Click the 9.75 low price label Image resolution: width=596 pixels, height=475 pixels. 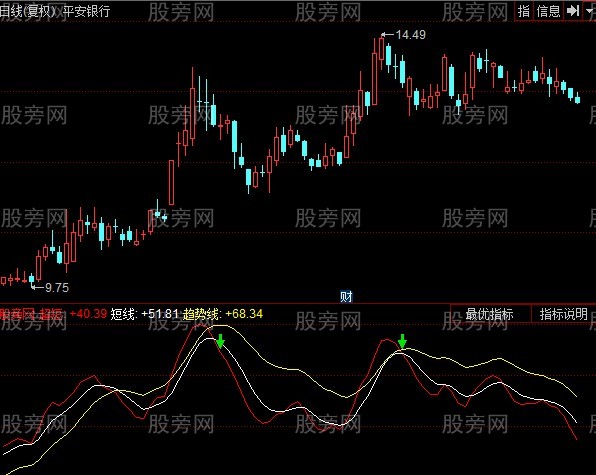pos(57,288)
